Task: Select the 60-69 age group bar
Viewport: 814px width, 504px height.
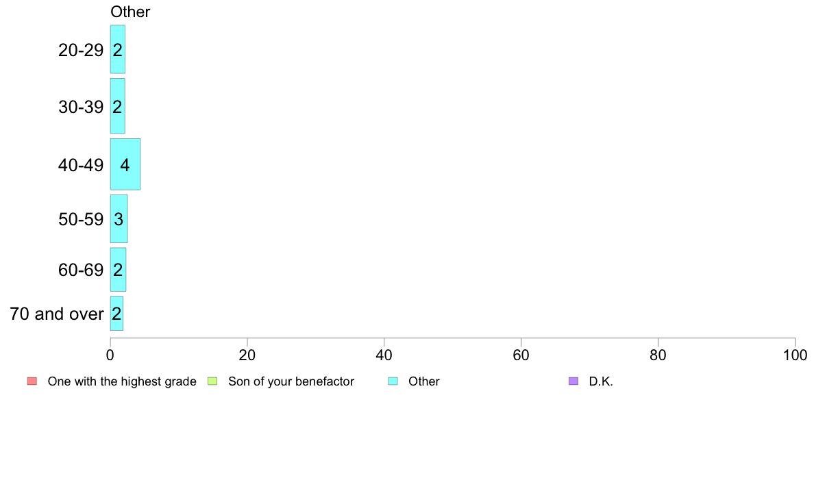Action: pyautogui.click(x=118, y=269)
